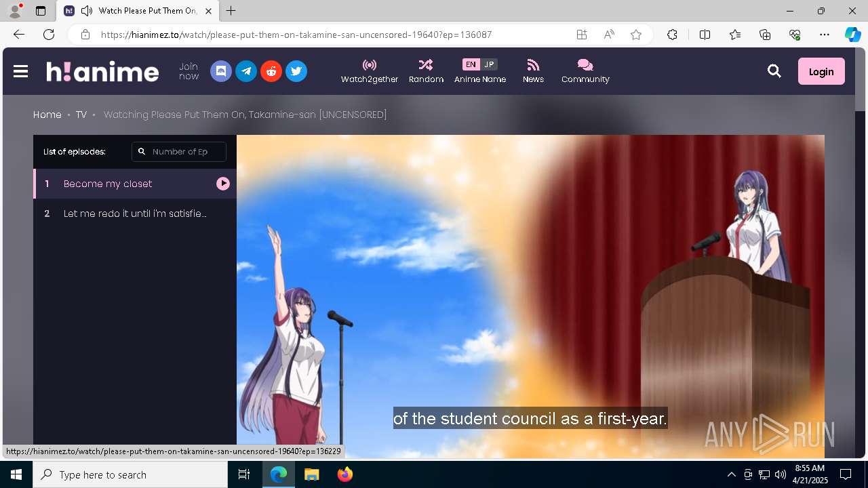Open the Notification center
The image size is (868, 488).
click(846, 474)
